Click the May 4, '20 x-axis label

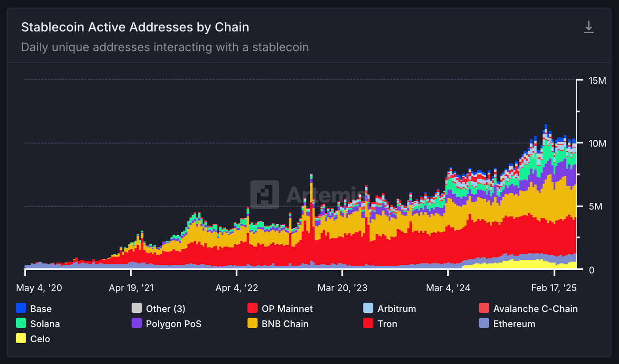(39, 288)
